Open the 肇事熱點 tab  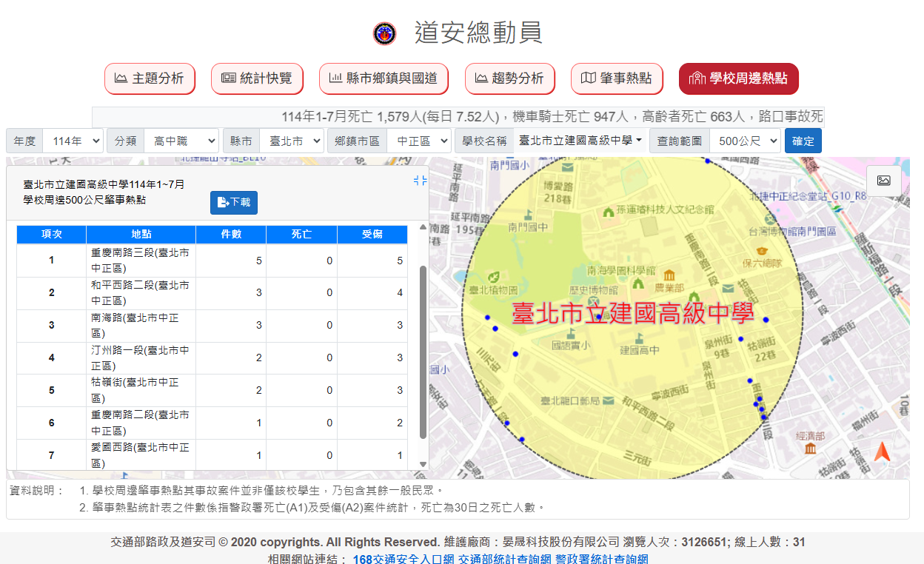pos(617,78)
